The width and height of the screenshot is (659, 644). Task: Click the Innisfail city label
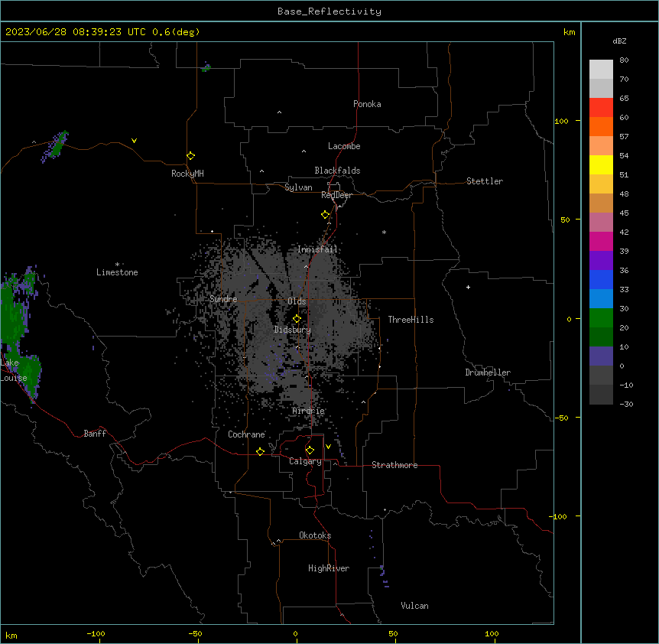(x=317, y=249)
